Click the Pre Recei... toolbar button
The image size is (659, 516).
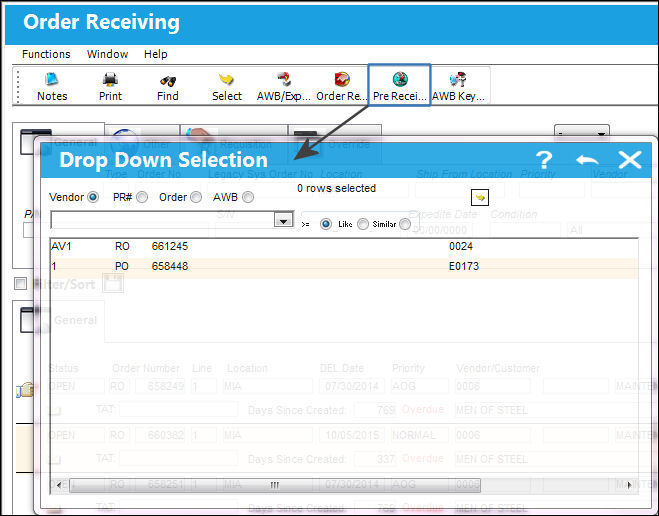399,85
